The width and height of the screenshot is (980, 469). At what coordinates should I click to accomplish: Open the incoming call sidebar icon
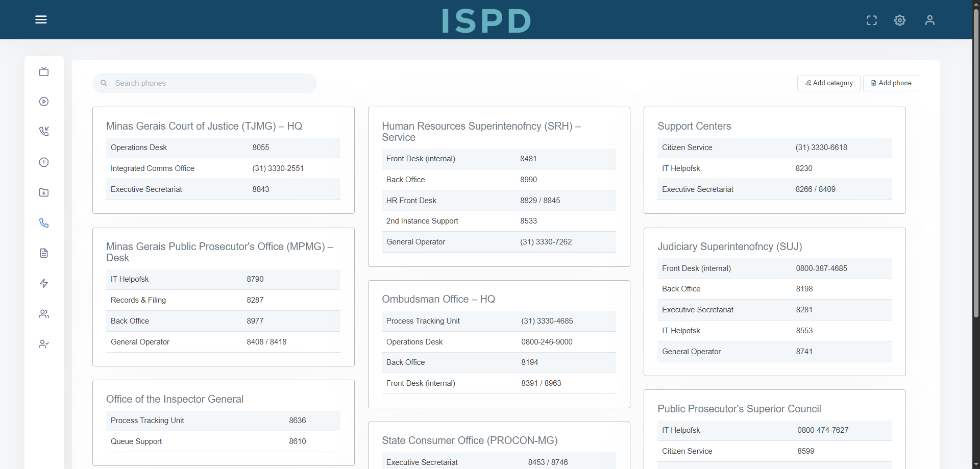44,132
